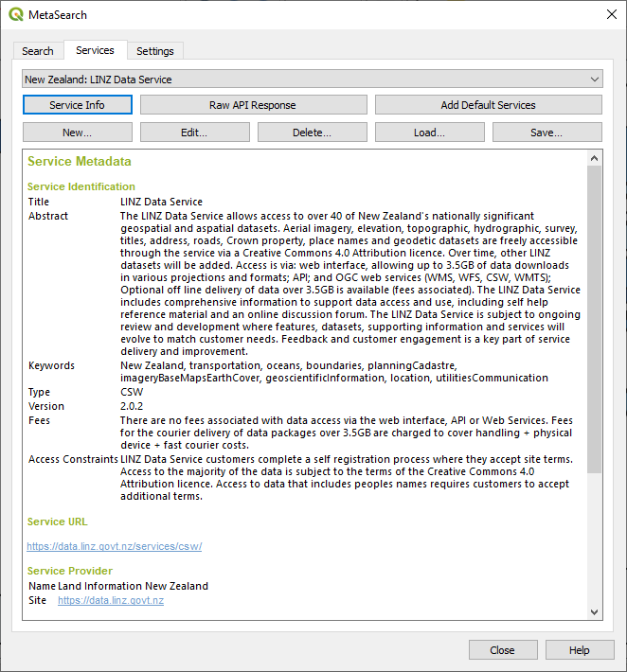Go to the Settings tab
This screenshot has height=672, width=627.
[x=154, y=51]
